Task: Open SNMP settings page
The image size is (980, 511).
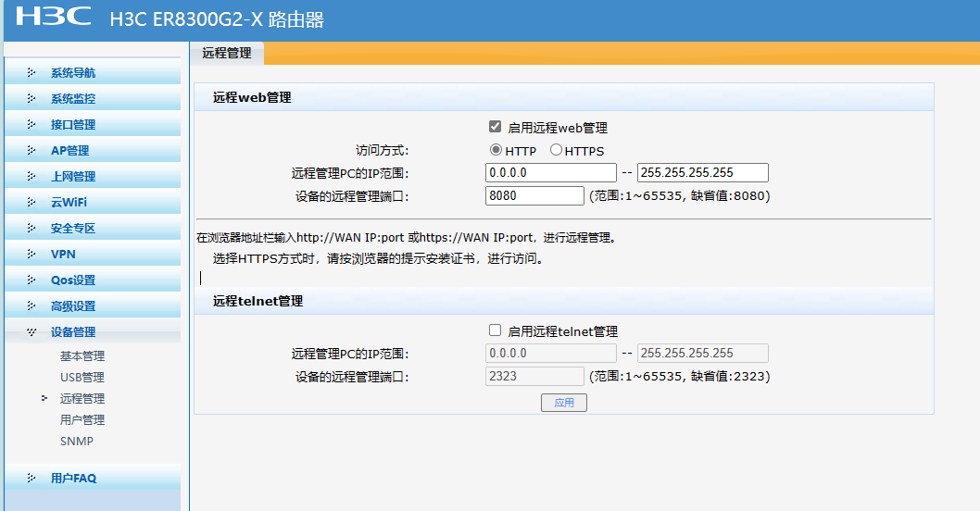Action: (x=77, y=441)
